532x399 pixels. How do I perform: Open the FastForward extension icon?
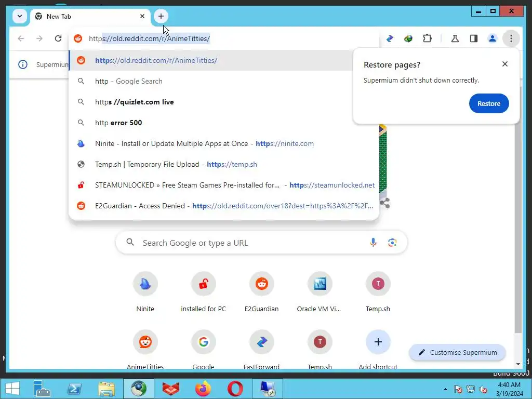coord(390,38)
